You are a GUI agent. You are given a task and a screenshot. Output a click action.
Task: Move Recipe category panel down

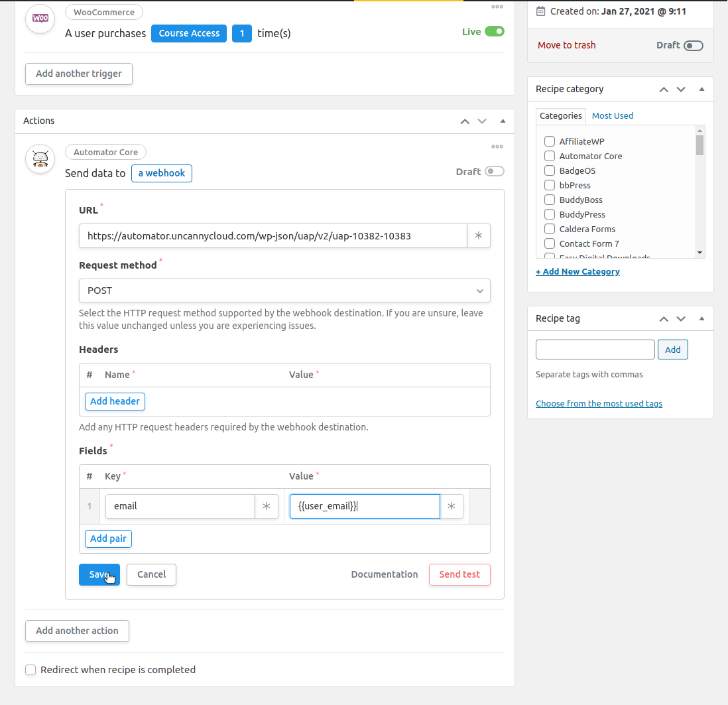point(681,89)
